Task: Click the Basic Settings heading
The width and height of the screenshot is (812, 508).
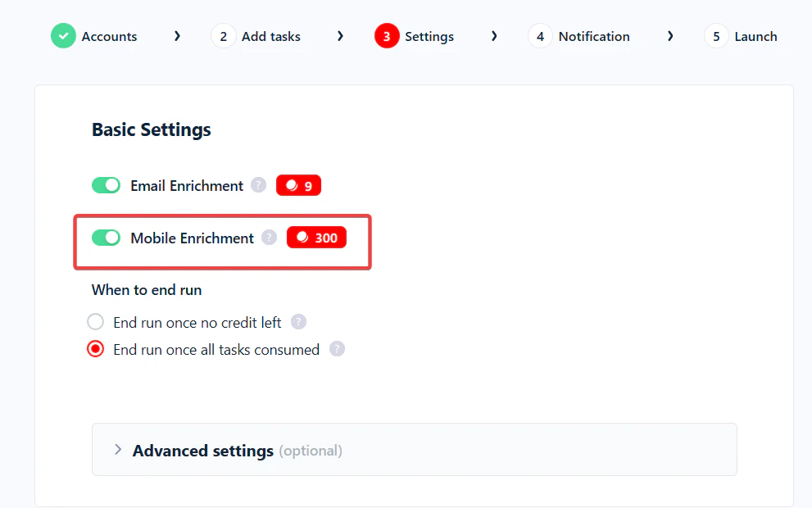Action: (152, 130)
